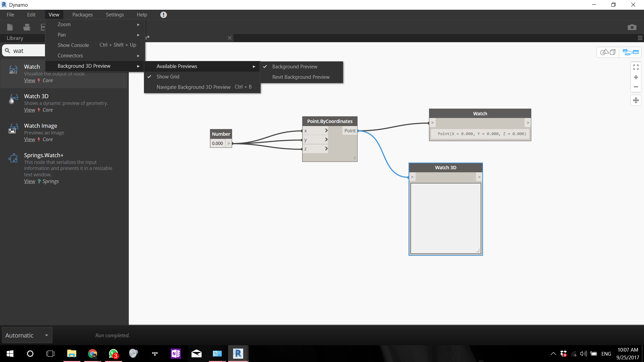Close the current workspace tab
The width and height of the screenshot is (644, 362).
(x=230, y=38)
